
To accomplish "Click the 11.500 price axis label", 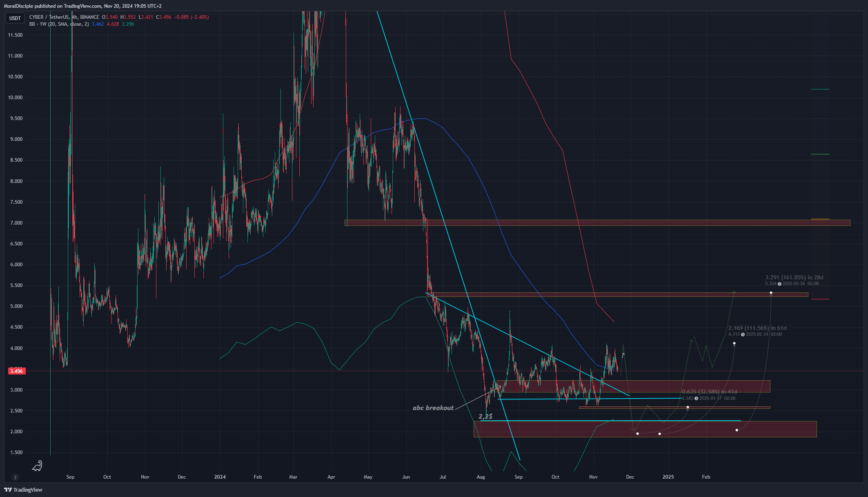I will coord(16,35).
